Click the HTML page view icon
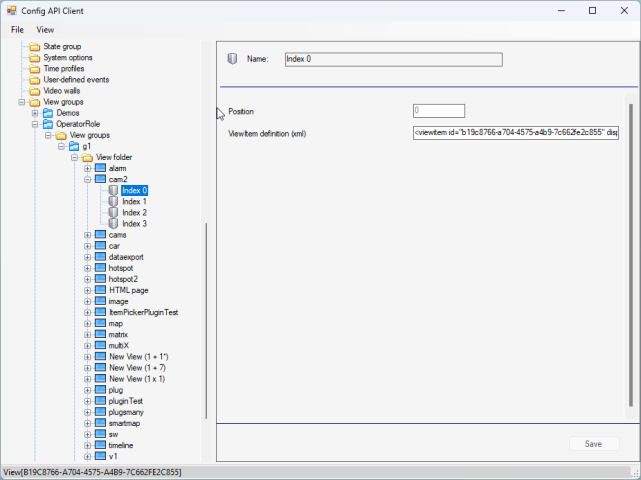The image size is (641, 480). [x=100, y=290]
